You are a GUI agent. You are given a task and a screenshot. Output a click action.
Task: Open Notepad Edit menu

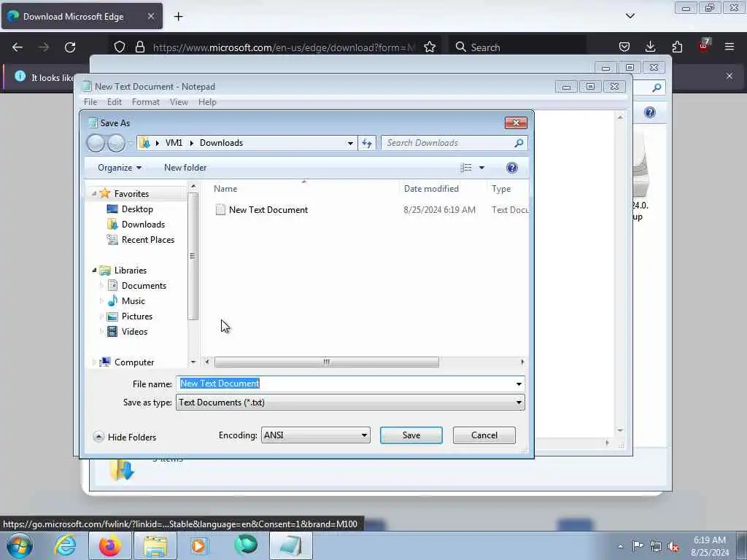pos(115,102)
